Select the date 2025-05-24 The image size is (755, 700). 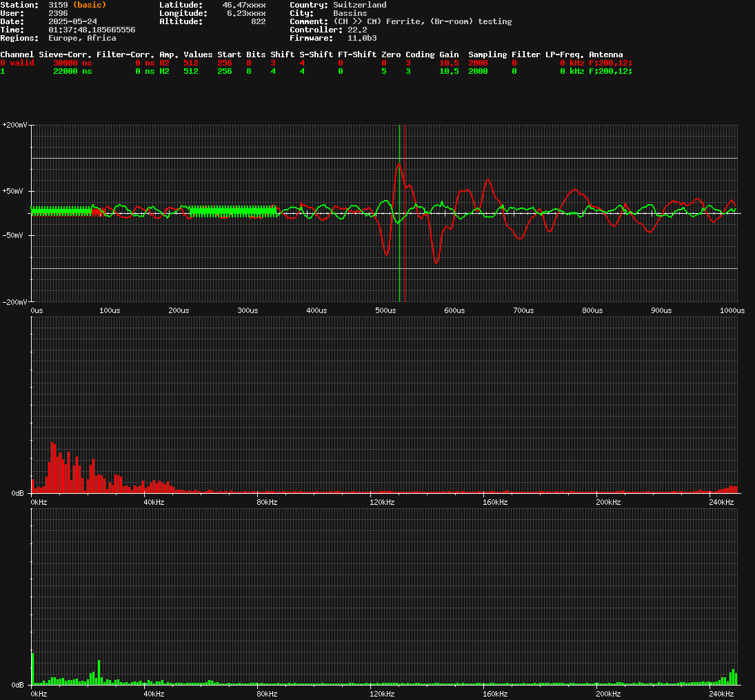click(x=72, y=21)
